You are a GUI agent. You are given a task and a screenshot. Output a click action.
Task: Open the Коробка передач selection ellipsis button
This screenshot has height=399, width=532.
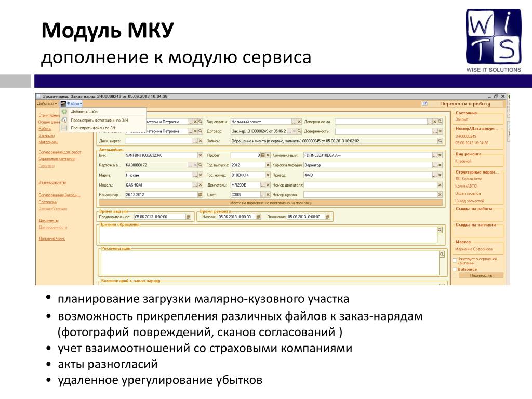[x=435, y=165]
